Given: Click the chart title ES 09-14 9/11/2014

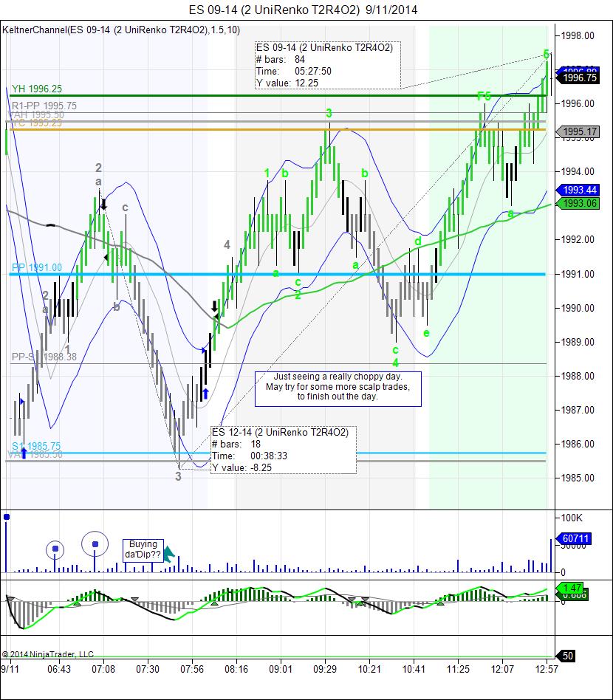Looking at the screenshot, I should [x=303, y=10].
